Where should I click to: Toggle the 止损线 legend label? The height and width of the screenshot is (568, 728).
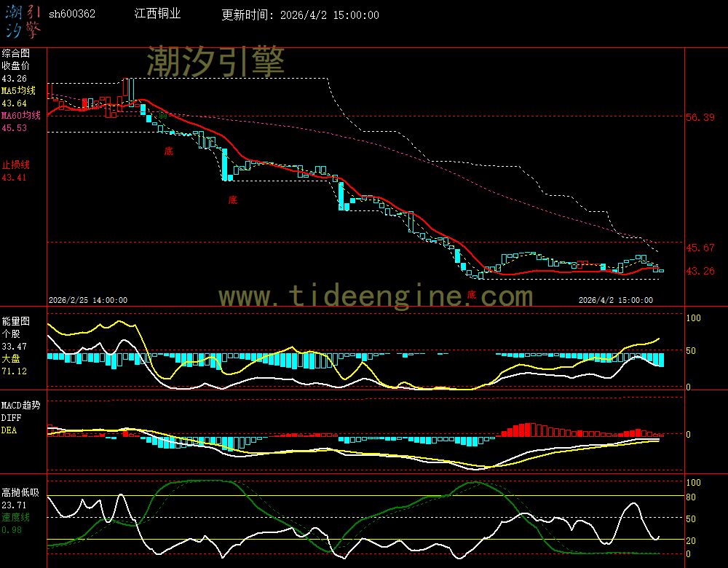pyautogui.click(x=15, y=165)
